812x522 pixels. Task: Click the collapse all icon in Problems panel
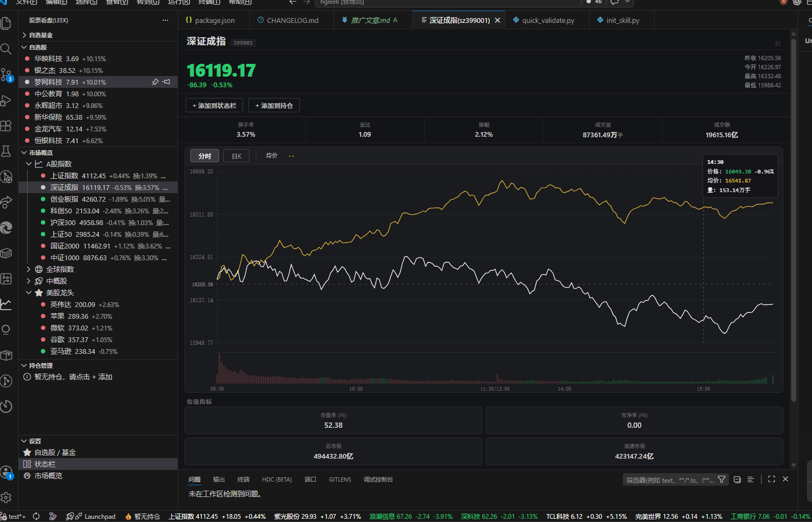click(737, 479)
